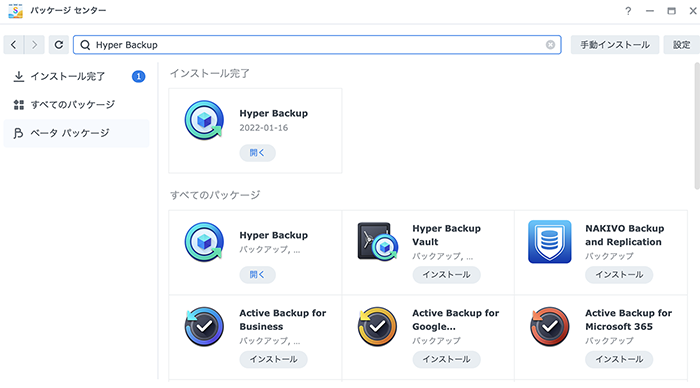Click Hyper Backup title in all packages list
Screen dimensions: 700x388
274,235
